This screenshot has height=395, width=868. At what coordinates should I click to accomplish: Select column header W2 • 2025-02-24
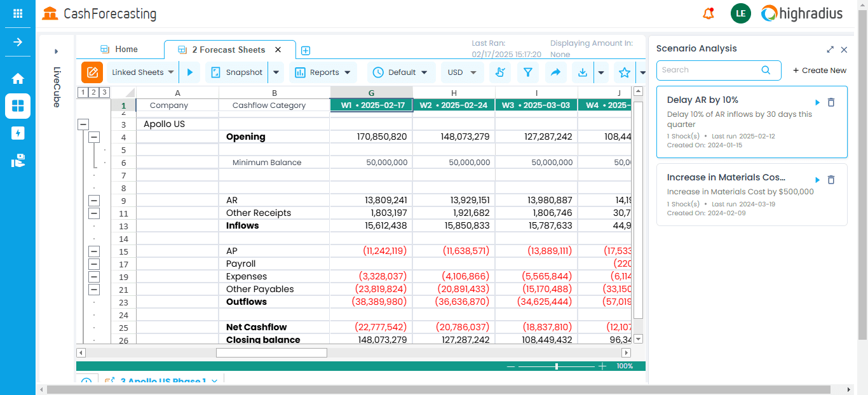coord(454,105)
